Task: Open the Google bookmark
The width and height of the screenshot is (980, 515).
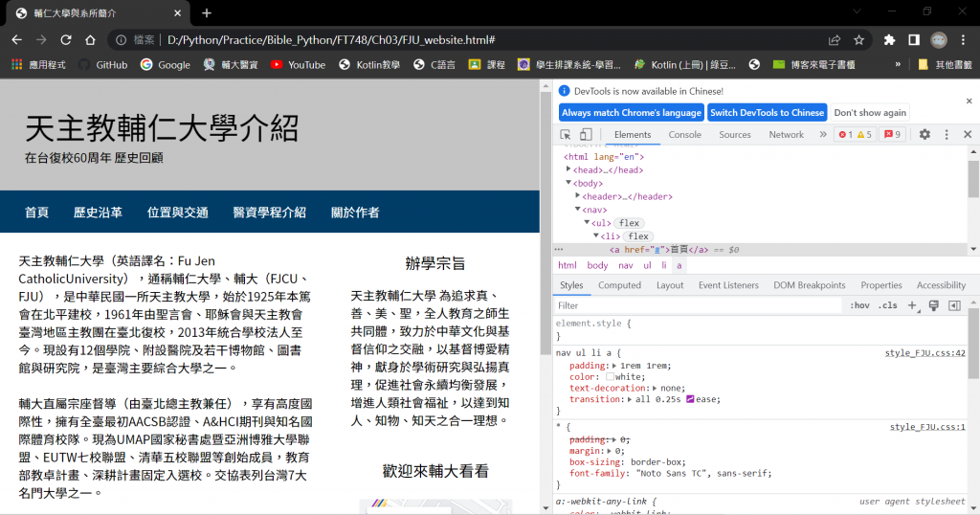Action: 166,64
